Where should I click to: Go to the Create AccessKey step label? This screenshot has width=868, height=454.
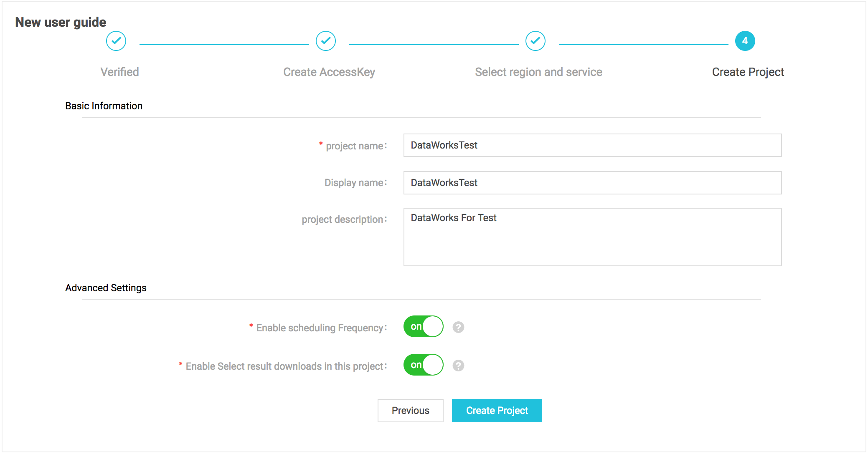(329, 72)
